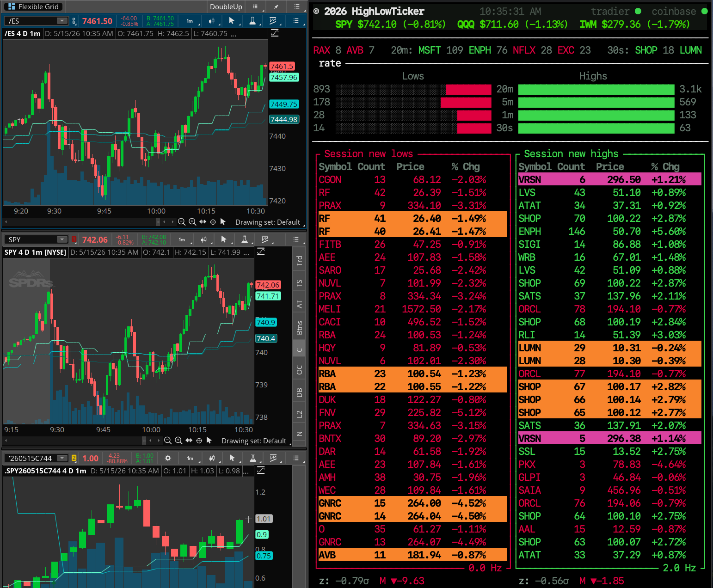Viewport: 713px width, 588px height.
Task: Open the Trd side tab on SPY chart
Action: coord(300,261)
